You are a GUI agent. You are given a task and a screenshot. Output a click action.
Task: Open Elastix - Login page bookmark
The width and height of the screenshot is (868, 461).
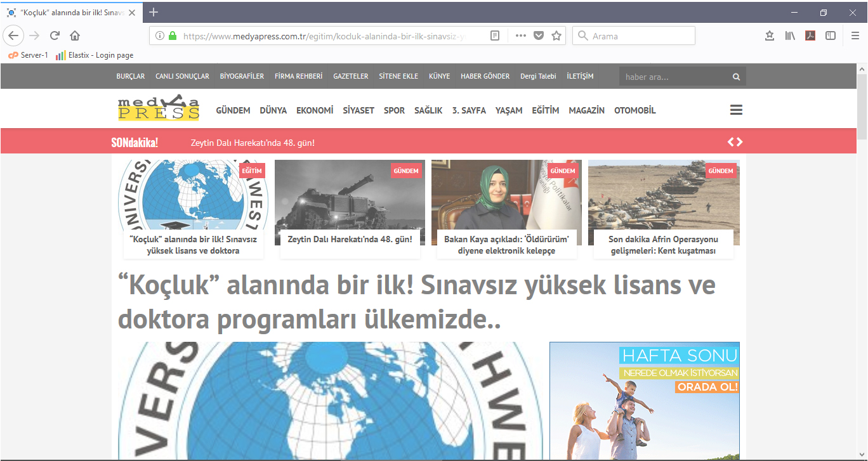tap(95, 55)
